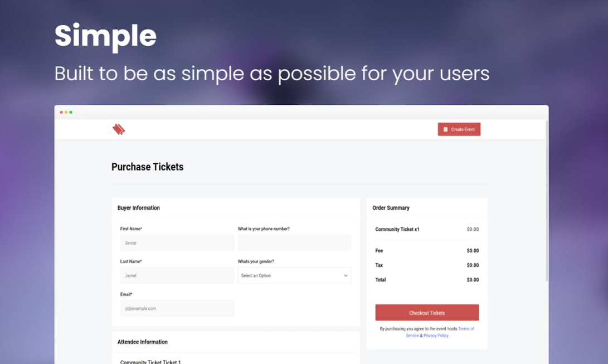Click the page's vertical scrollbar

(546, 201)
